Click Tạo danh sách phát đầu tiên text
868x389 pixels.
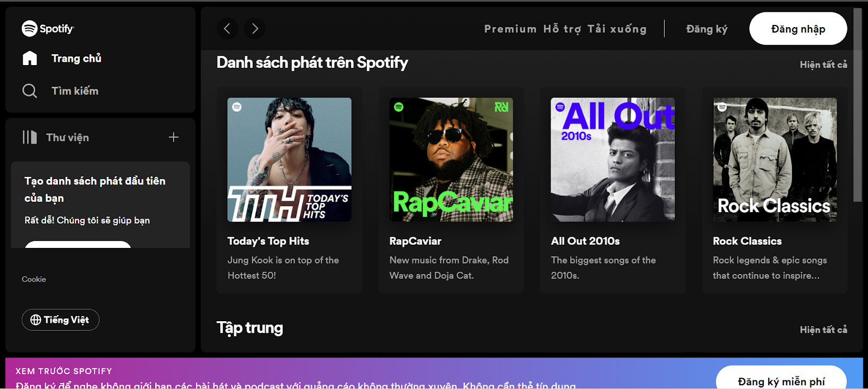95,189
